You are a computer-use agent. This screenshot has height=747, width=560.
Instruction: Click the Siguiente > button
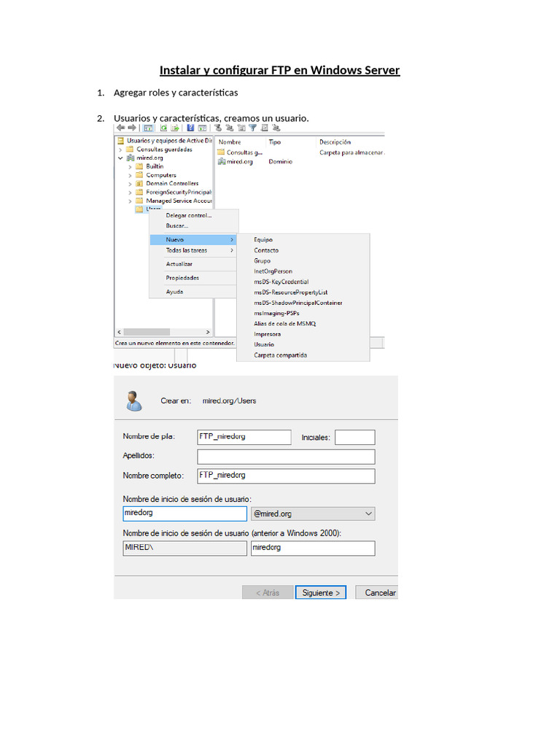click(x=321, y=592)
